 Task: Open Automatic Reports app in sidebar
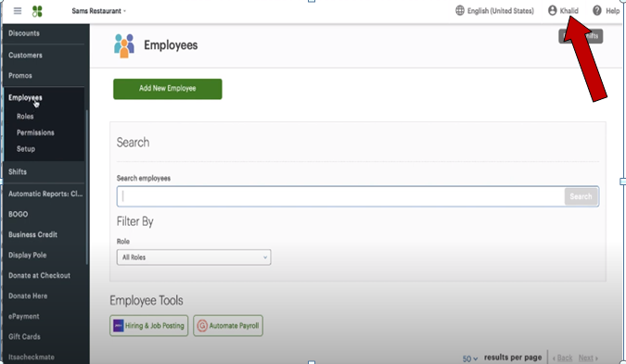[45, 194]
